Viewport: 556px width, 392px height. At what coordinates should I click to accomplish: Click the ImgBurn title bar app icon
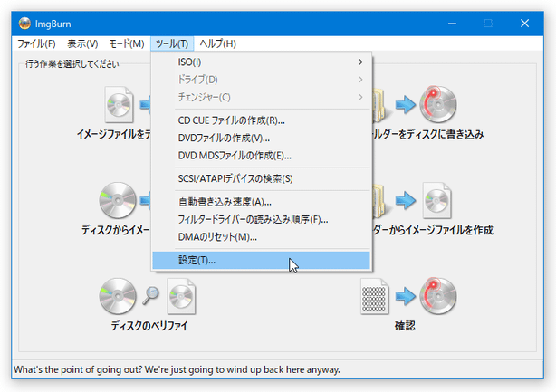tap(24, 24)
